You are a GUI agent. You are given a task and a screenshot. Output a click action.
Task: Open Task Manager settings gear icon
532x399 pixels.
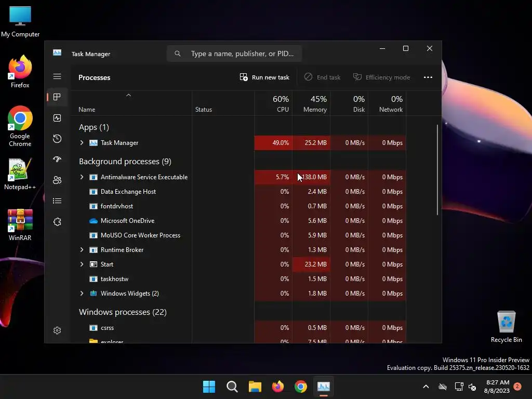57,330
